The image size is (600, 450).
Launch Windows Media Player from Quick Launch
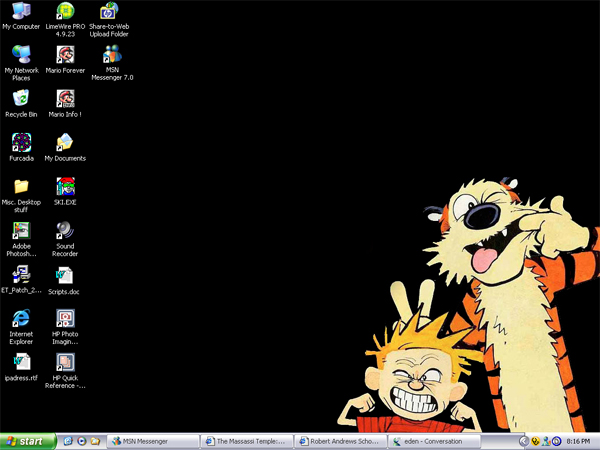pos(82,441)
